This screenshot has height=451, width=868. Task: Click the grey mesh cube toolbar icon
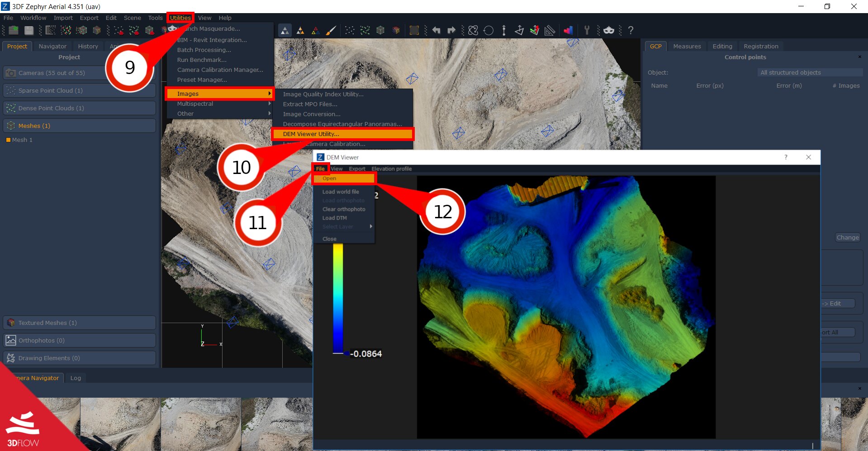(81, 30)
